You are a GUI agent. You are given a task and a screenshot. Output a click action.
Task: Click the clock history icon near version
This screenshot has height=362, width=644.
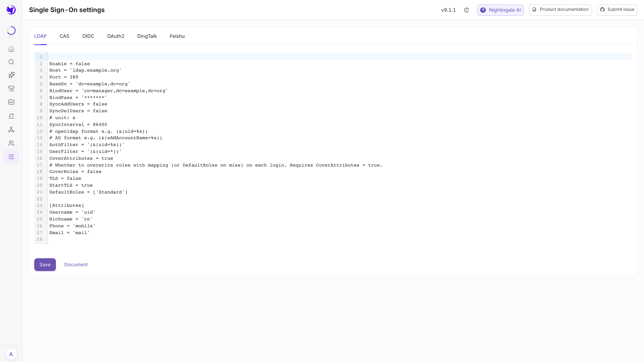466,10
